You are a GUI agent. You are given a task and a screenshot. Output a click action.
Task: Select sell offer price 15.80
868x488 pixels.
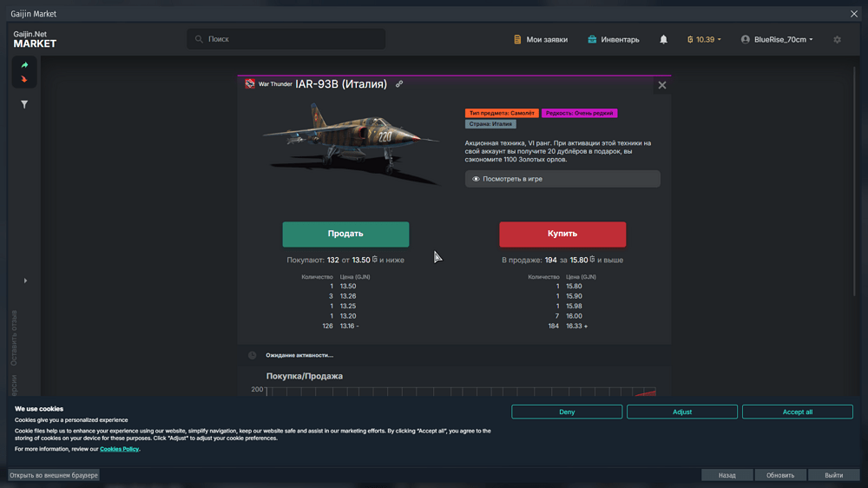[x=574, y=287]
